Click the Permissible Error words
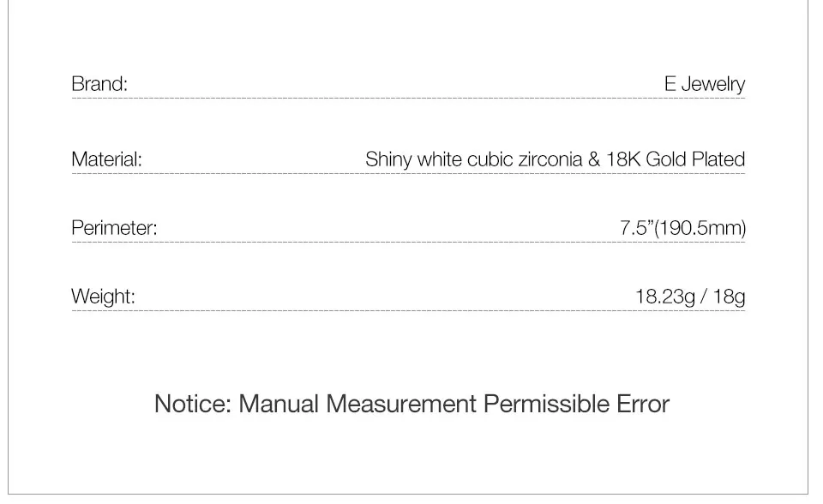Viewport: 823px width, 504px height. (576, 405)
